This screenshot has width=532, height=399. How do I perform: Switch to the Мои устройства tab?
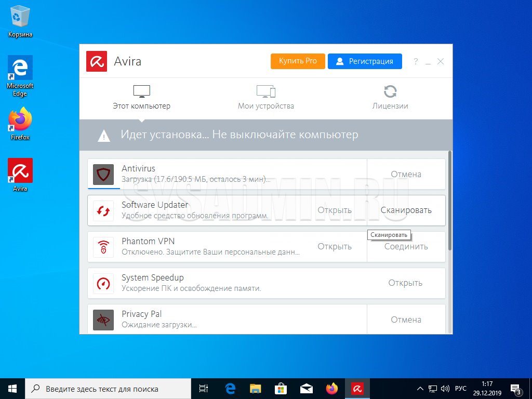[x=266, y=98]
